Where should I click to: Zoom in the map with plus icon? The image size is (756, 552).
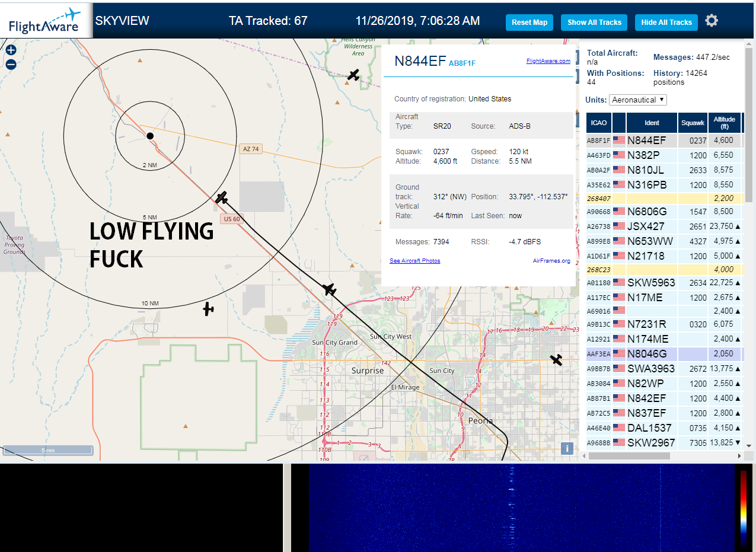(x=11, y=50)
